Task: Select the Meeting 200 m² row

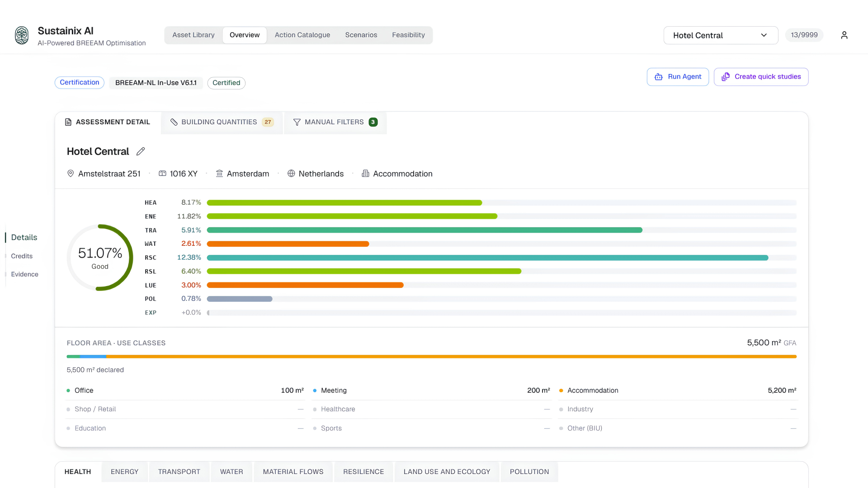Action: tap(431, 390)
